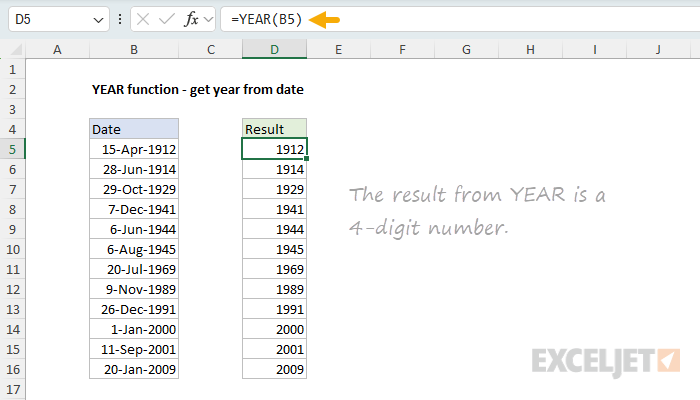Image resolution: width=700 pixels, height=400 pixels.
Task: Click the 'Date' header cell
Action: pos(134,129)
